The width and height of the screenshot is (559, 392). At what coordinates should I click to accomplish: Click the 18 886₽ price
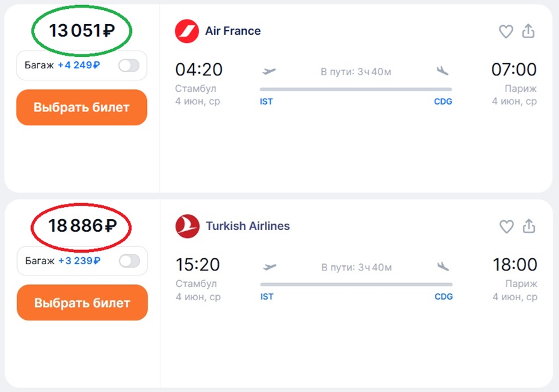point(82,226)
